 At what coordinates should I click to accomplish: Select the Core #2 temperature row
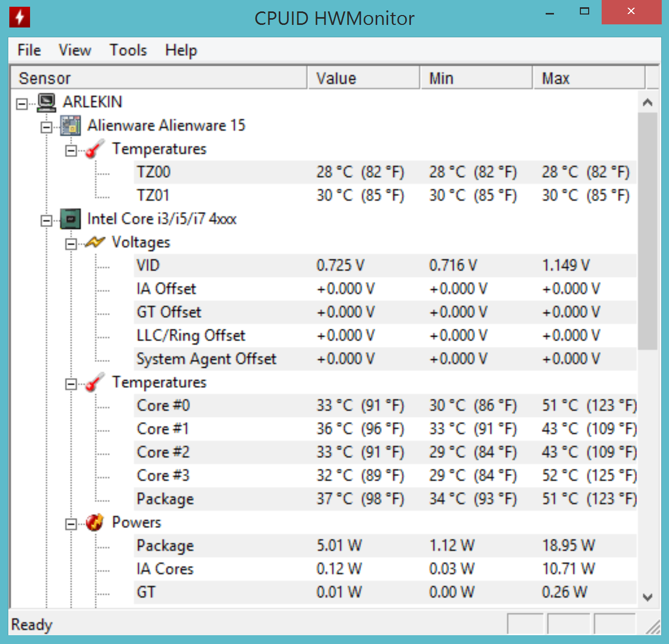pyautogui.click(x=385, y=452)
